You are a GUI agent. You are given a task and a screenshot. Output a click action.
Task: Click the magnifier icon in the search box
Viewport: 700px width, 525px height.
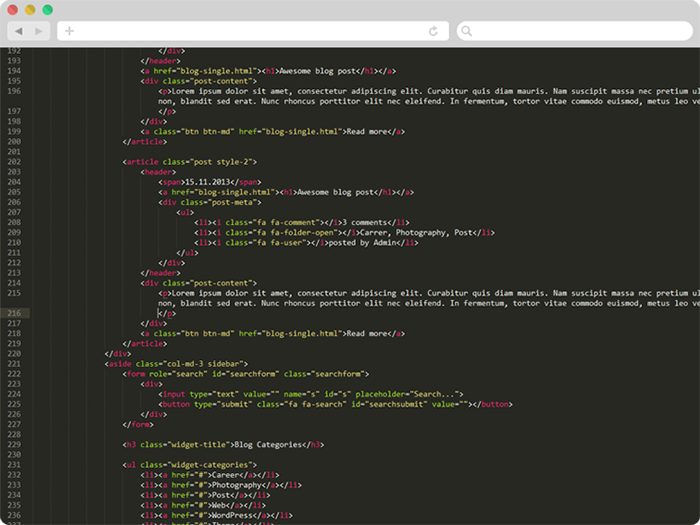(467, 31)
